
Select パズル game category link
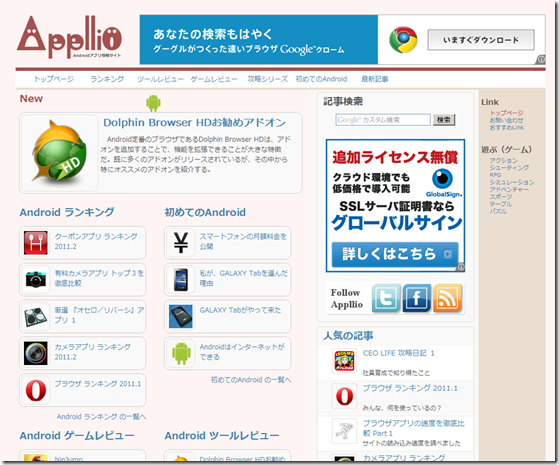coord(498,211)
